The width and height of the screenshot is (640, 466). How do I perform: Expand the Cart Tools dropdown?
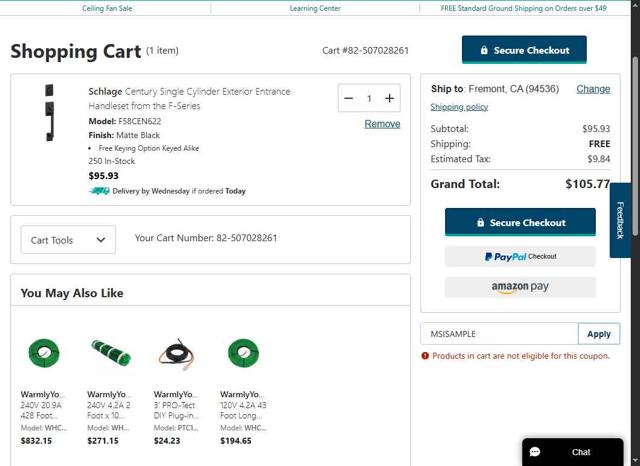[x=68, y=240]
